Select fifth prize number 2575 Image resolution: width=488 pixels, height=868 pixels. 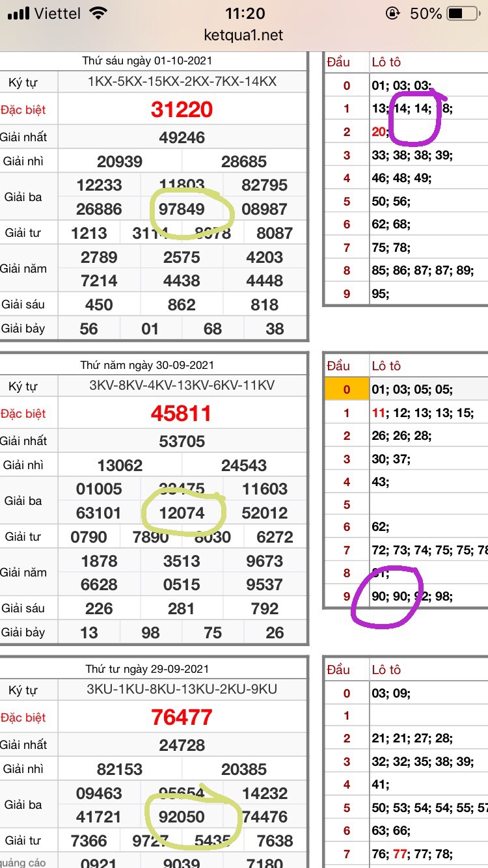pos(182,257)
